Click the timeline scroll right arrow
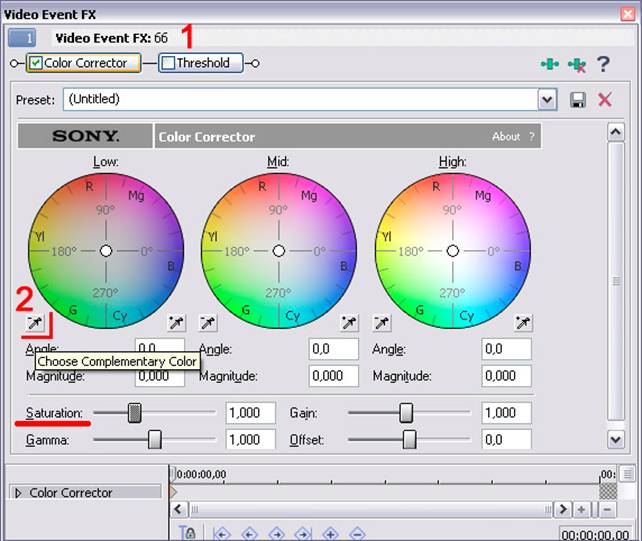Image resolution: width=642 pixels, height=541 pixels. pyautogui.click(x=563, y=509)
